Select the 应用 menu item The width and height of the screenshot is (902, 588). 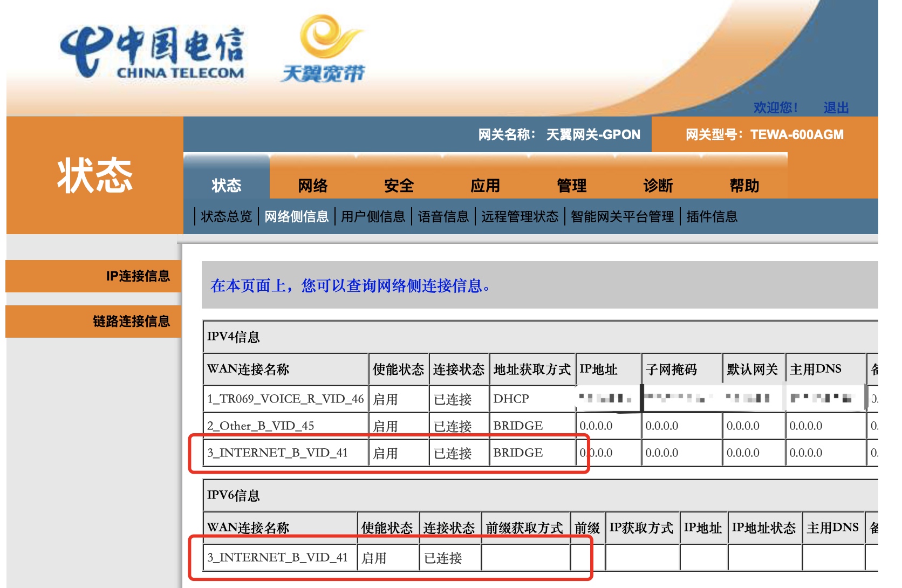coord(486,185)
